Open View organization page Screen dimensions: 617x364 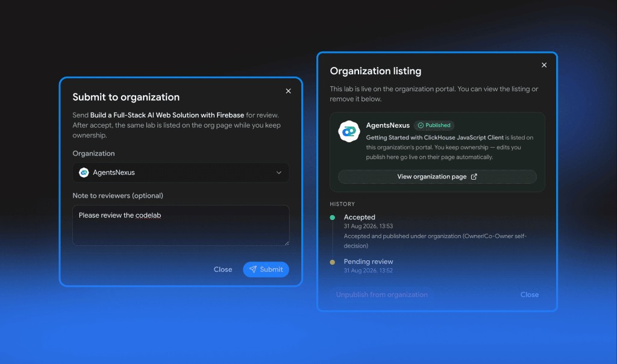tap(437, 177)
